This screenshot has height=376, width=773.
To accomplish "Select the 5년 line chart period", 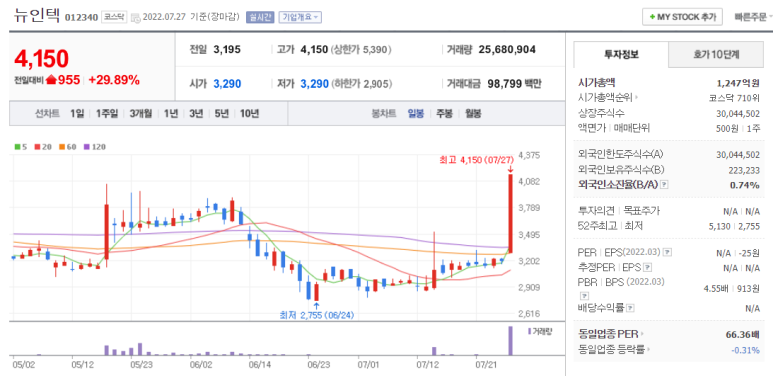I will (221, 113).
